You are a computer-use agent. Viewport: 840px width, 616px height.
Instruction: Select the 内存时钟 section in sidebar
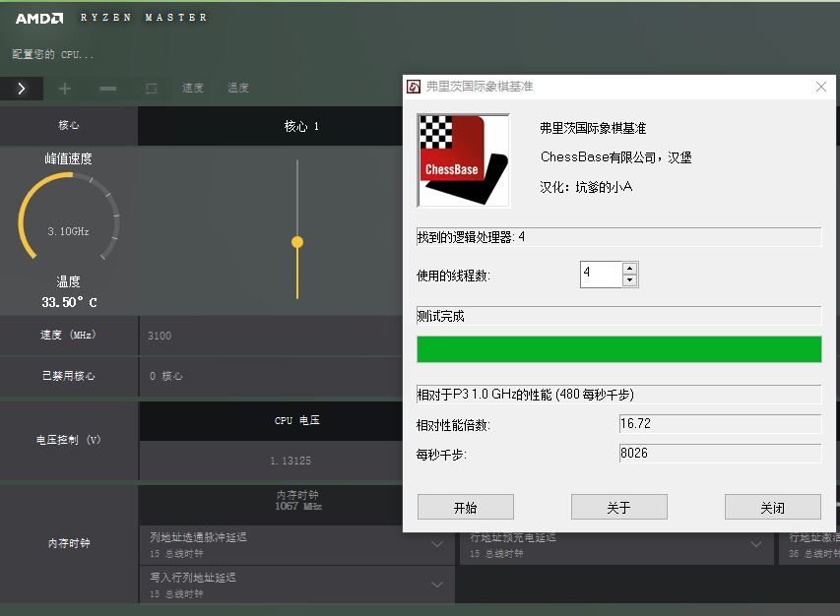point(69,541)
